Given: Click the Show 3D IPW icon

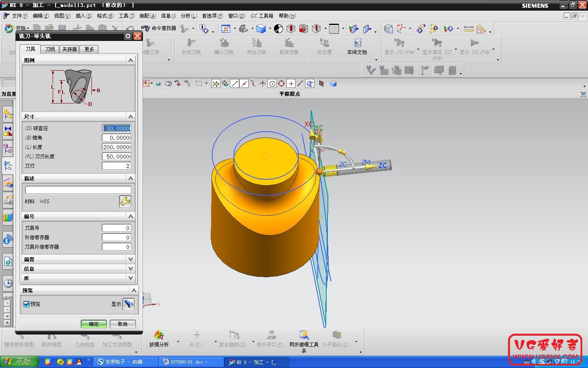Looking at the screenshot, I should (x=474, y=43).
